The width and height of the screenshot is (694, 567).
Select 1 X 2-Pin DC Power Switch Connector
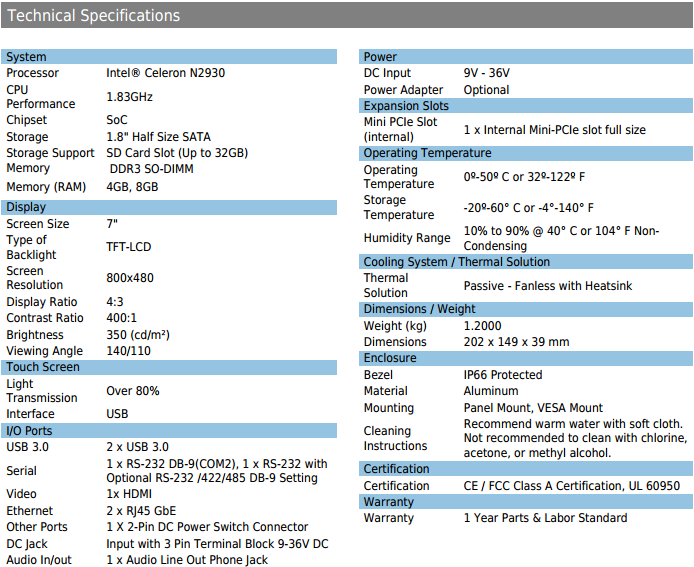pos(207,527)
